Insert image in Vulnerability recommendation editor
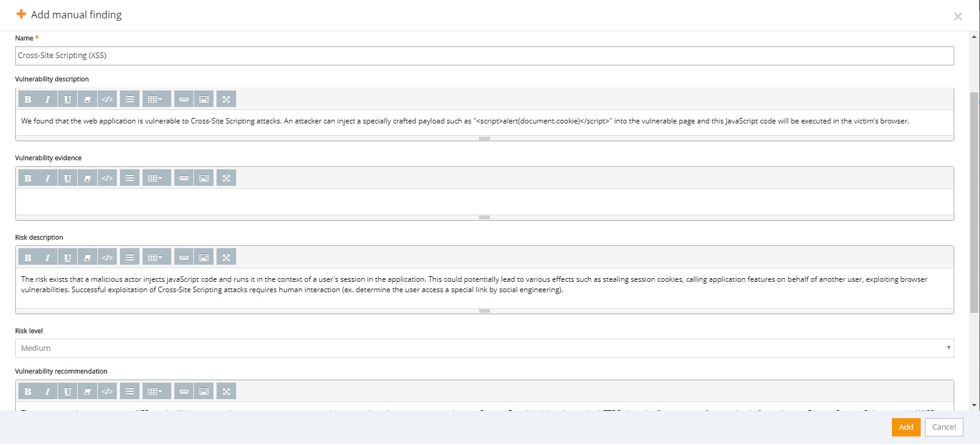The width and height of the screenshot is (980, 445). click(x=204, y=391)
